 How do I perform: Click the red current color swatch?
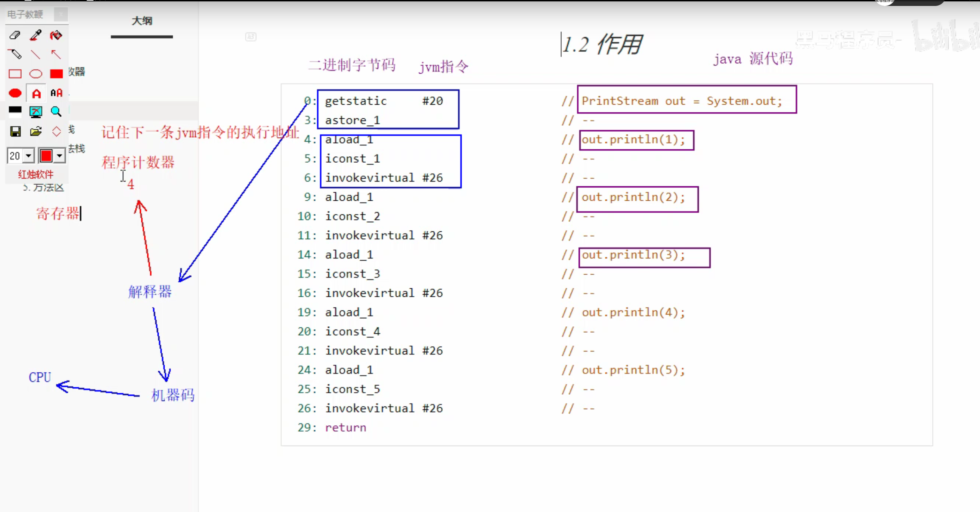[46, 156]
